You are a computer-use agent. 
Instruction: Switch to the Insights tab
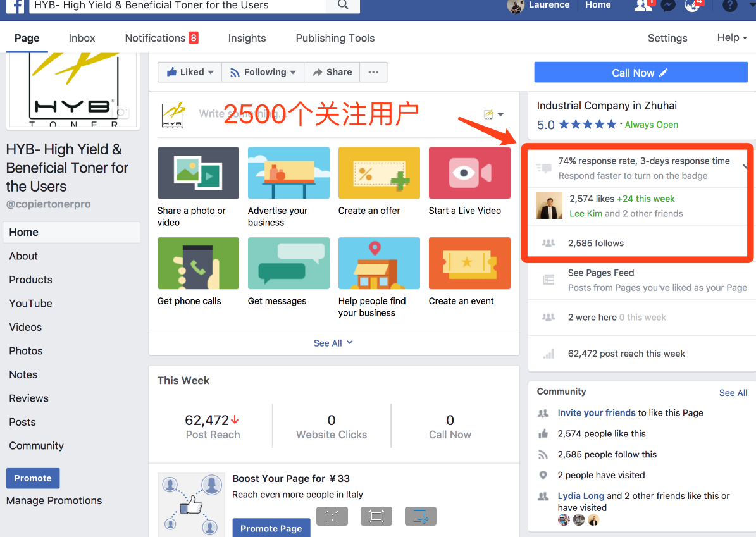coord(247,38)
